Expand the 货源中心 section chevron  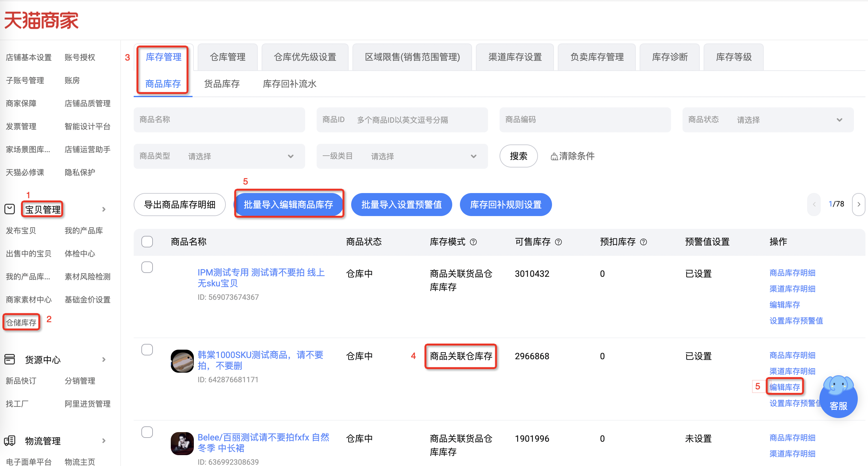coord(104,360)
